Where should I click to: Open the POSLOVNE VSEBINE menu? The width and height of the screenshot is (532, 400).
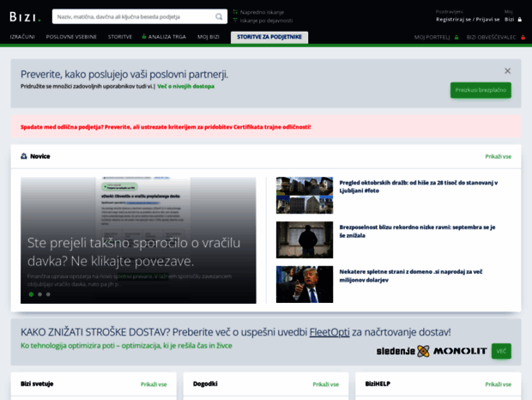click(x=71, y=37)
